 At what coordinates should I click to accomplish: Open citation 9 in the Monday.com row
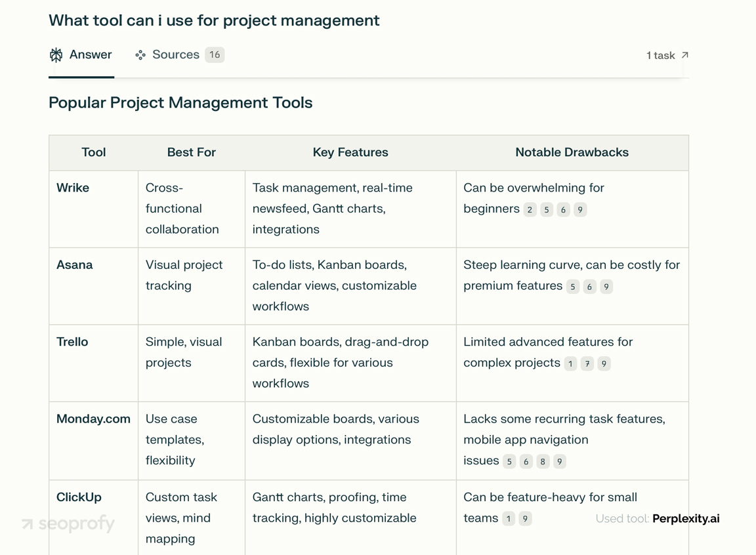coord(559,462)
